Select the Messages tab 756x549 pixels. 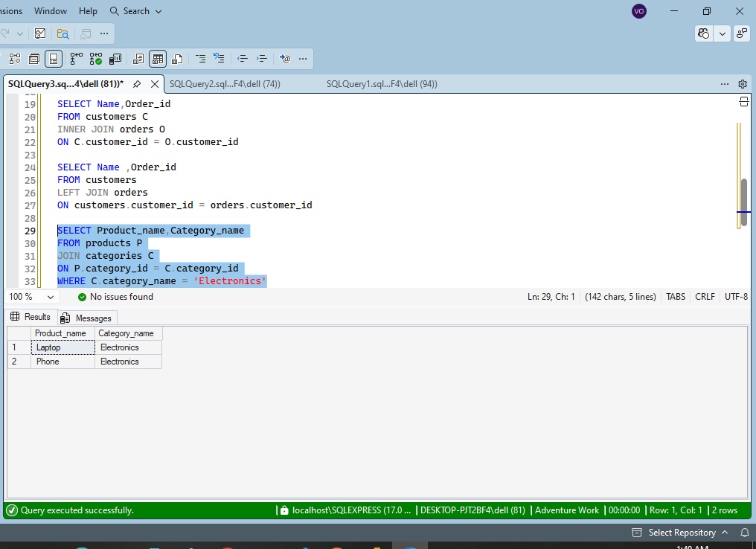(x=87, y=318)
